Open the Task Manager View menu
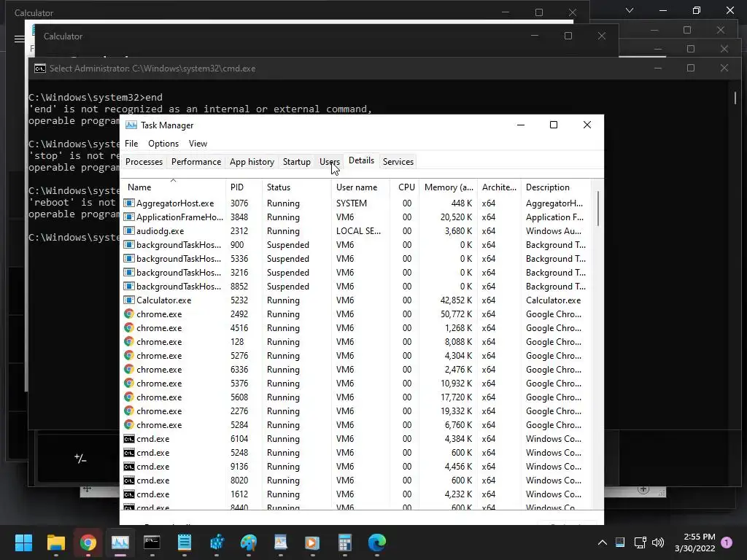The width and height of the screenshot is (747, 560). point(198,144)
